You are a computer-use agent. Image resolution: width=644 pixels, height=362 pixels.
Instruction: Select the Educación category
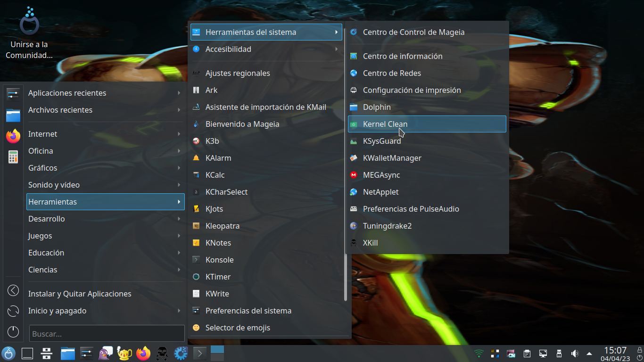(105, 253)
